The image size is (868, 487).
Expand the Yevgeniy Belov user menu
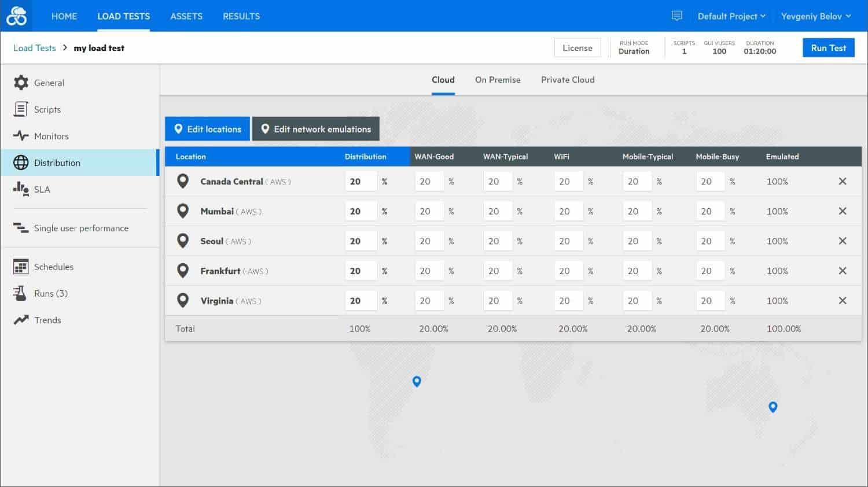point(816,16)
